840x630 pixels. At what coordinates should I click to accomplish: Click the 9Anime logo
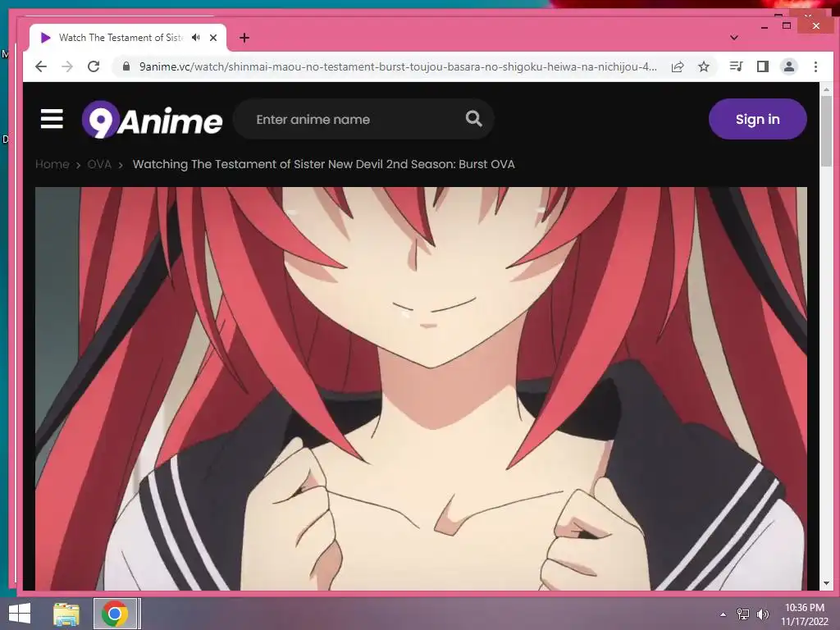click(152, 120)
